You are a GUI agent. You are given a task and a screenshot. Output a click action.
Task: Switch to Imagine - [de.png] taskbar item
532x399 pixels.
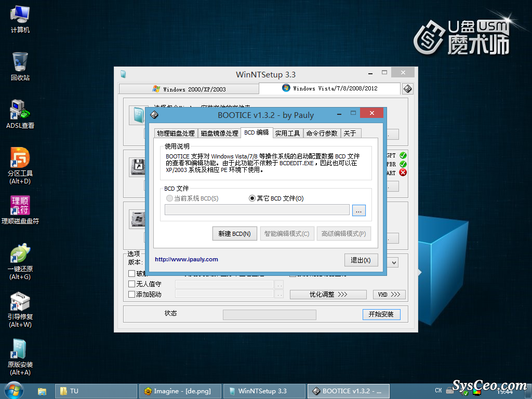tap(180, 391)
